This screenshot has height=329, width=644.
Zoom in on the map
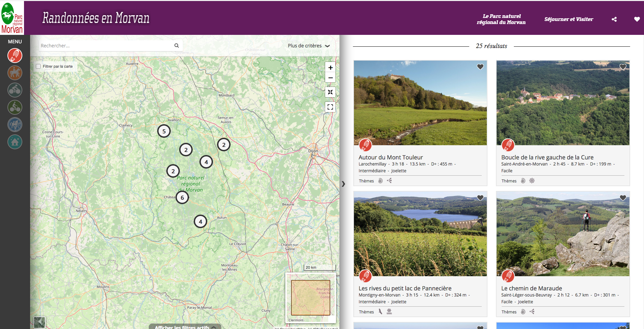pos(330,67)
